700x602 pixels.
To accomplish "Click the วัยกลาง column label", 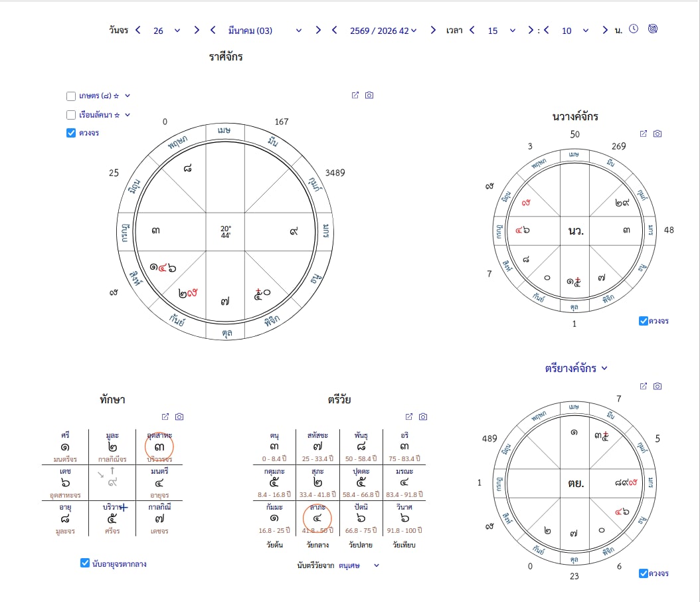I will pos(317,545).
